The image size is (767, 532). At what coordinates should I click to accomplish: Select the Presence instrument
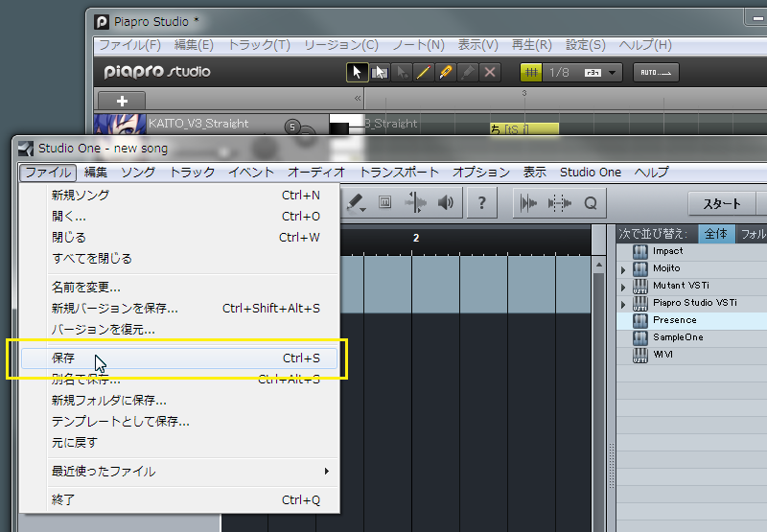tap(674, 320)
